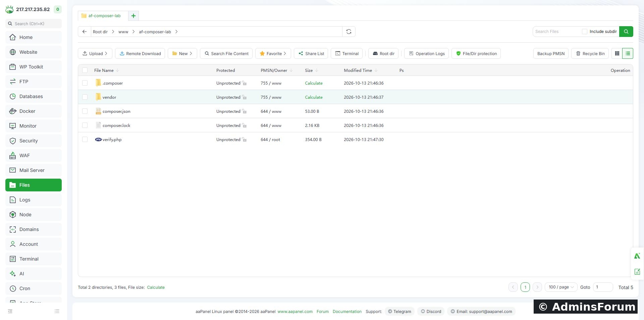644x320 pixels.
Task: Check the verify.php checkbox
Action: (x=85, y=139)
